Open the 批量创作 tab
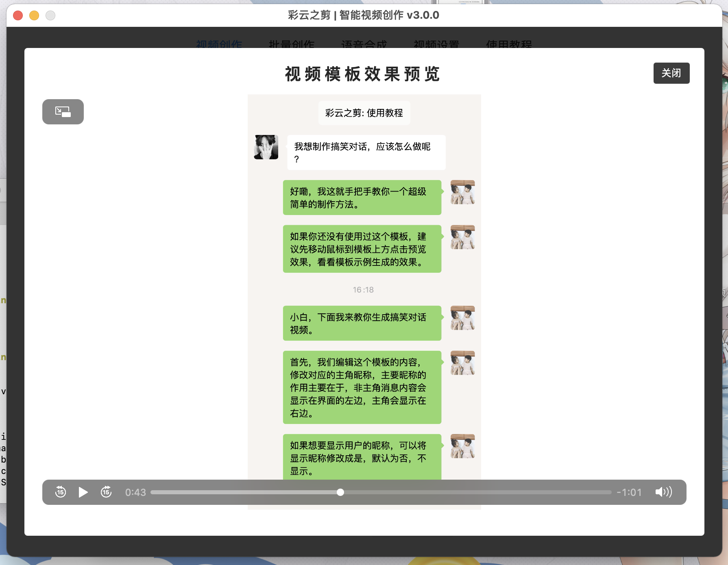Viewport: 728px width, 565px height. coord(292,43)
